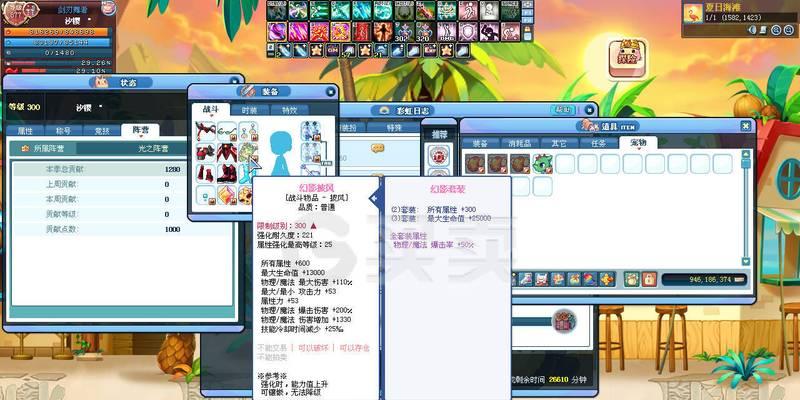Screen dimensions: 800x400
Task: Click the purple swirl skill on hotbar
Action: point(277,32)
